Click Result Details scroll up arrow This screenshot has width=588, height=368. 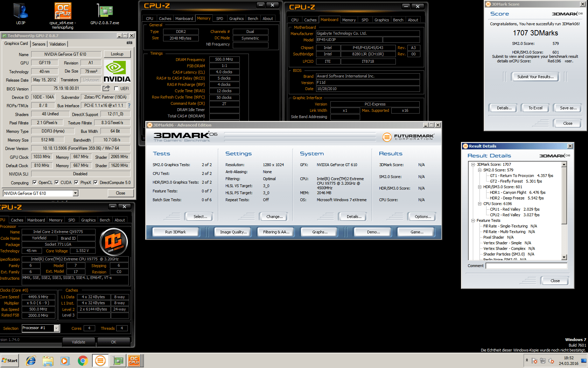click(564, 164)
